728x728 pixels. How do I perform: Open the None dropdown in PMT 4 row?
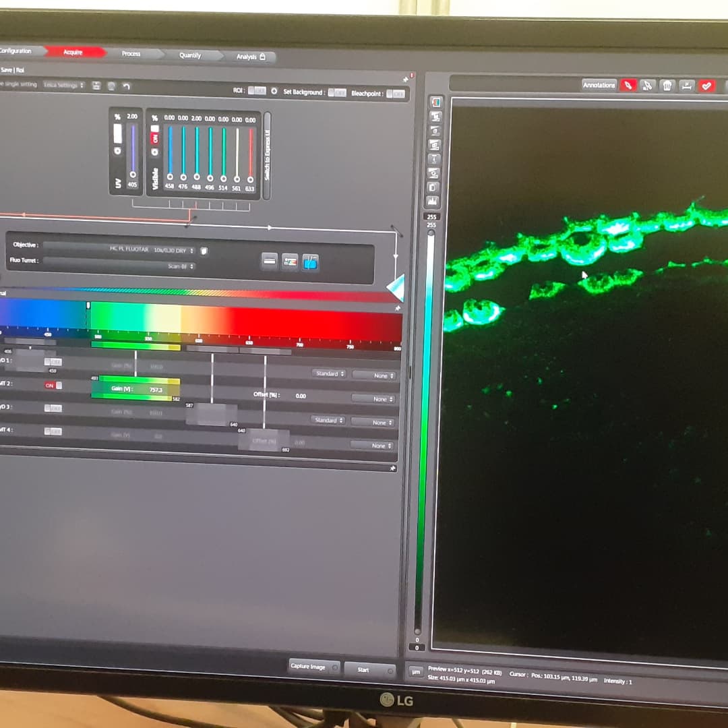pos(372,446)
